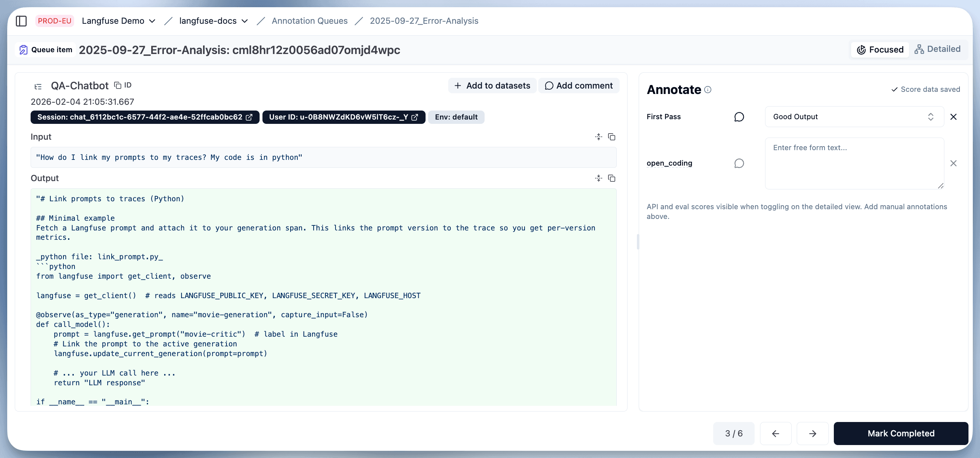
Task: Switch to the Focused view
Action: (x=880, y=49)
